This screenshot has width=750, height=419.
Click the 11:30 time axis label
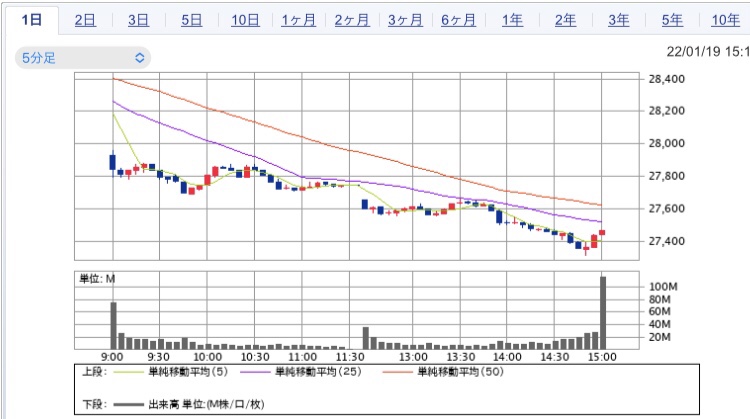pos(350,357)
